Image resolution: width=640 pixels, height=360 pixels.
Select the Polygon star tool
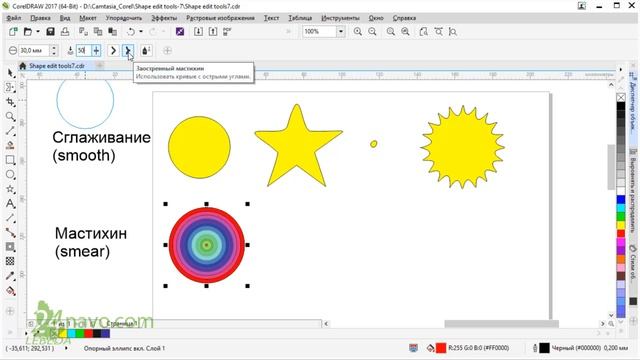coord(11,189)
